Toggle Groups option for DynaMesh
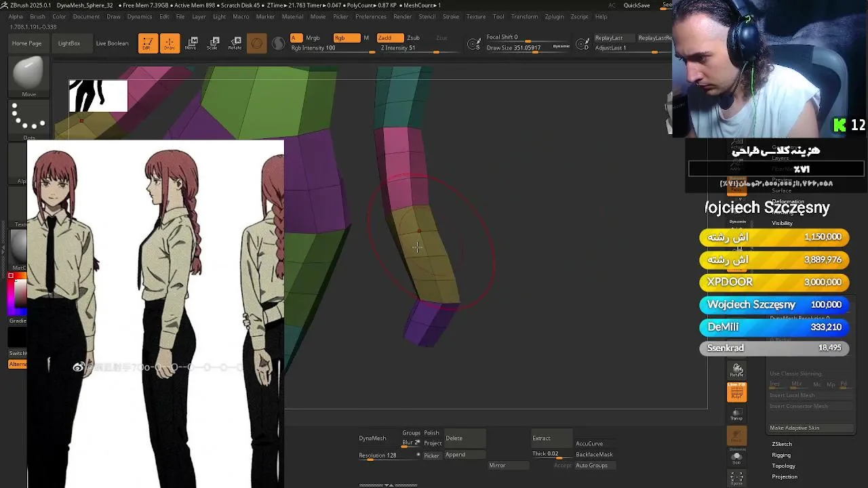 (412, 433)
